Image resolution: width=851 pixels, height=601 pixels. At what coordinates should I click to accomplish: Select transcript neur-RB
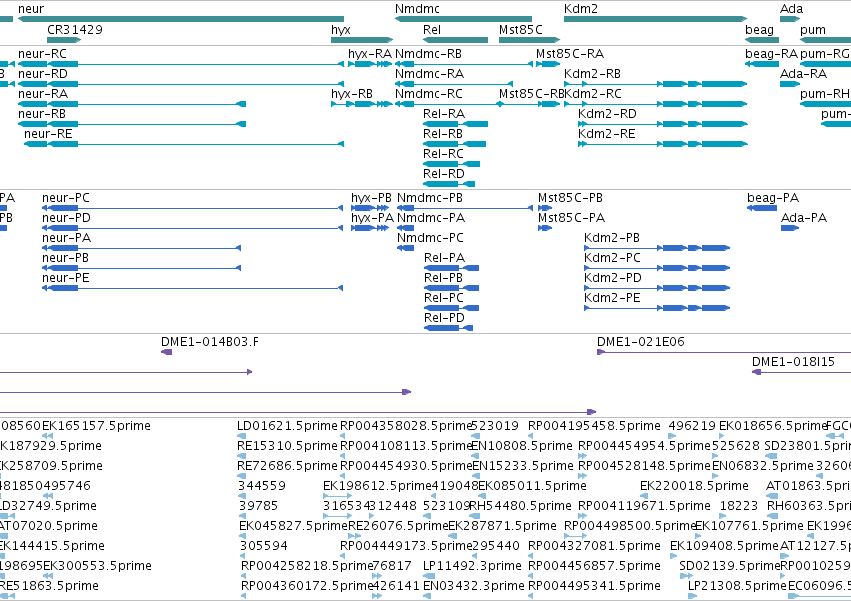click(132, 124)
